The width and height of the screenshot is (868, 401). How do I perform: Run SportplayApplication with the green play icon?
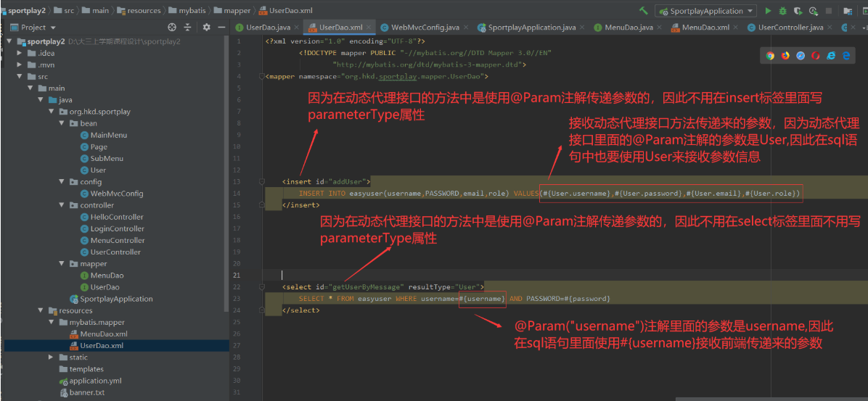click(x=768, y=10)
